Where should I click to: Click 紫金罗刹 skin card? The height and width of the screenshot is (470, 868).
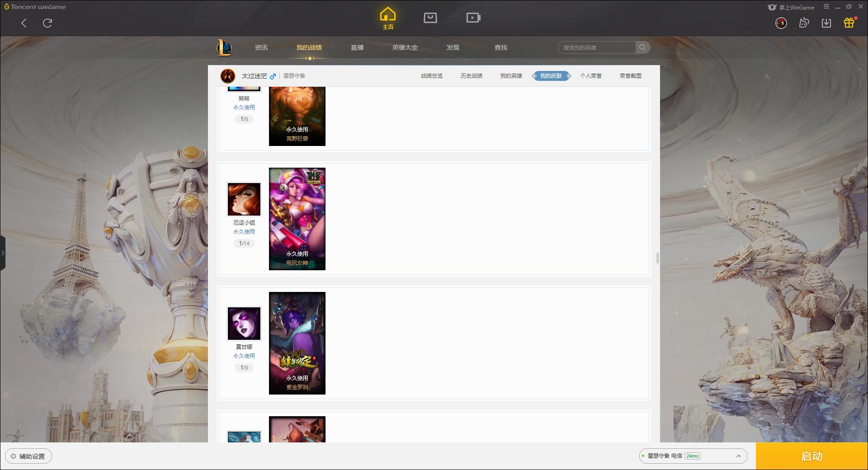pos(297,343)
